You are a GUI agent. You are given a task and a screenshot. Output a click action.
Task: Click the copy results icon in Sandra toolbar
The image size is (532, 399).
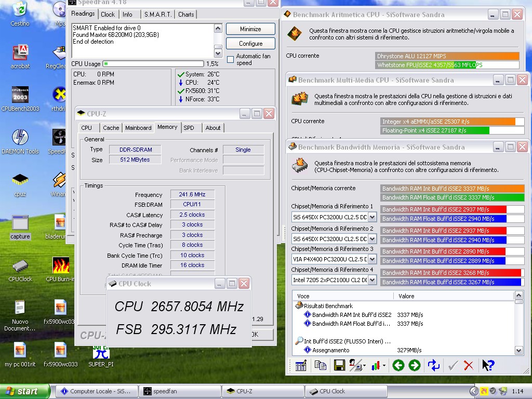(x=320, y=365)
